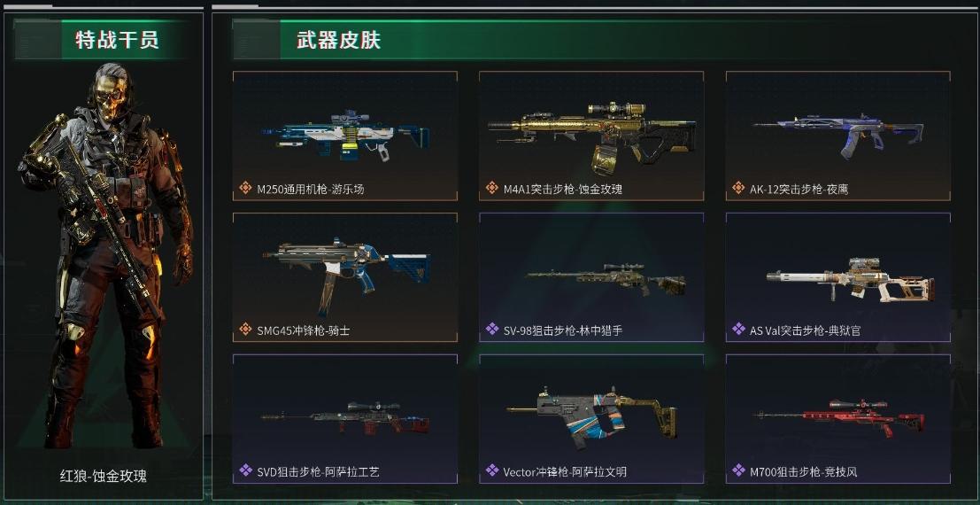Click the 红狼-蚀金玫瑰 operator name label
This screenshot has width=980, height=505.
(x=103, y=476)
